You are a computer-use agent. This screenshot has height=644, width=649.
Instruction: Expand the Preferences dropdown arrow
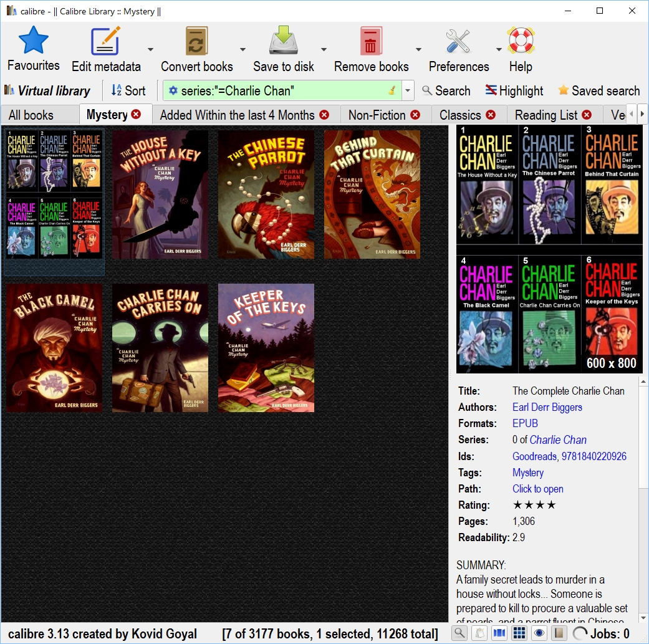pos(499,49)
